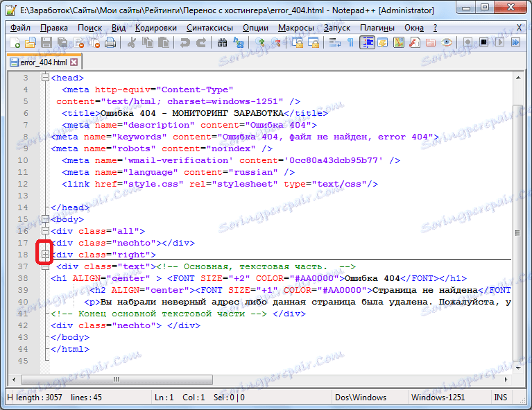
Task: Select the error_404.html tab
Action: pos(44,62)
